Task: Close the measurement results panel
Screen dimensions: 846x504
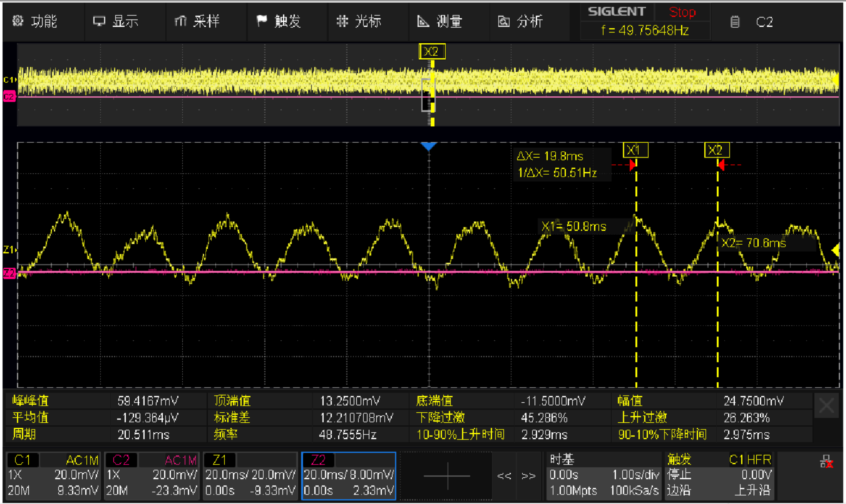Action: pos(826,406)
